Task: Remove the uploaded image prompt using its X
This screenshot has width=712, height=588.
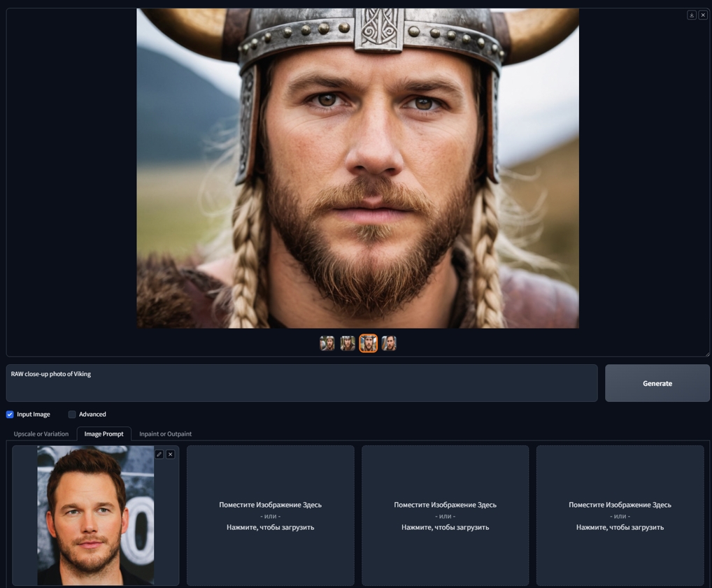Action: click(x=170, y=454)
